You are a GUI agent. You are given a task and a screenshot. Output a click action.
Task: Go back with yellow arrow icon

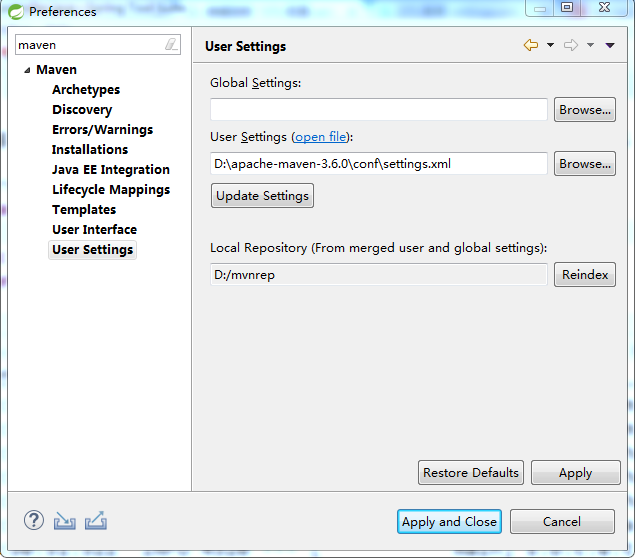coord(531,45)
